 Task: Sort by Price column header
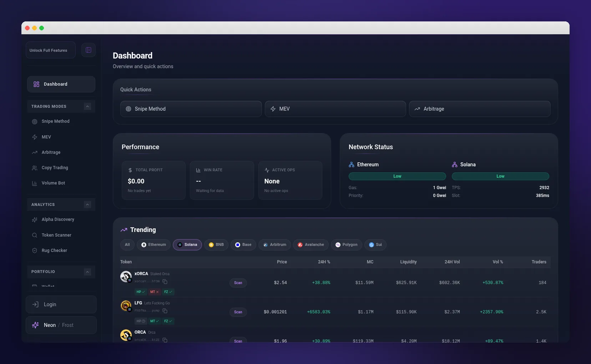coord(282,262)
